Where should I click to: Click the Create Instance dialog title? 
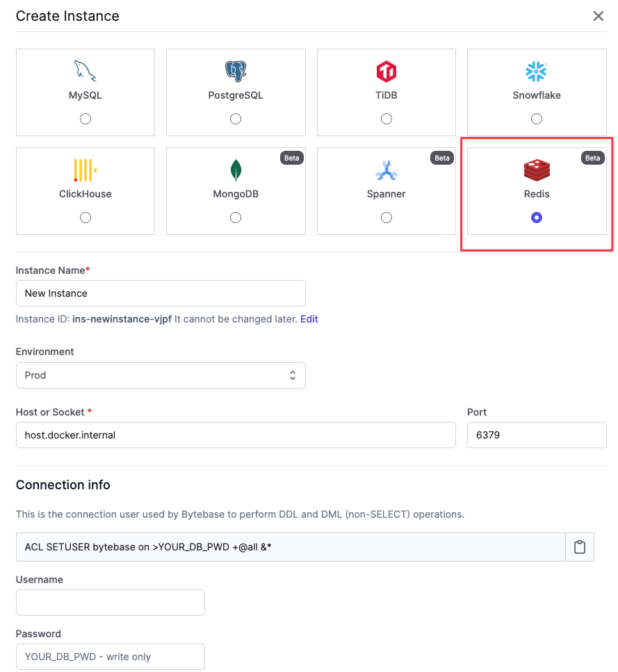[x=67, y=16]
